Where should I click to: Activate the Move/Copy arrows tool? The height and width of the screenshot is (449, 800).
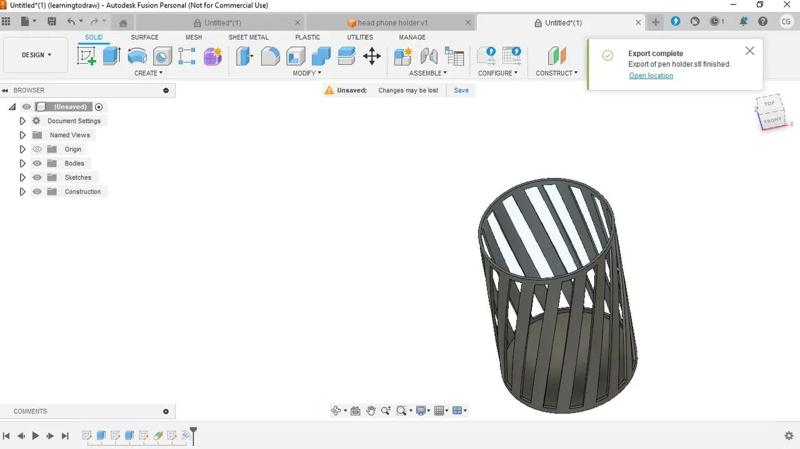(372, 56)
